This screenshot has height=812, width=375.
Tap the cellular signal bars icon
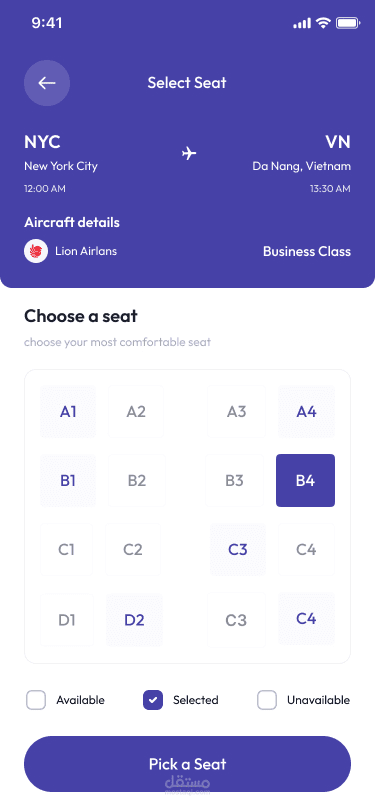[x=302, y=23]
